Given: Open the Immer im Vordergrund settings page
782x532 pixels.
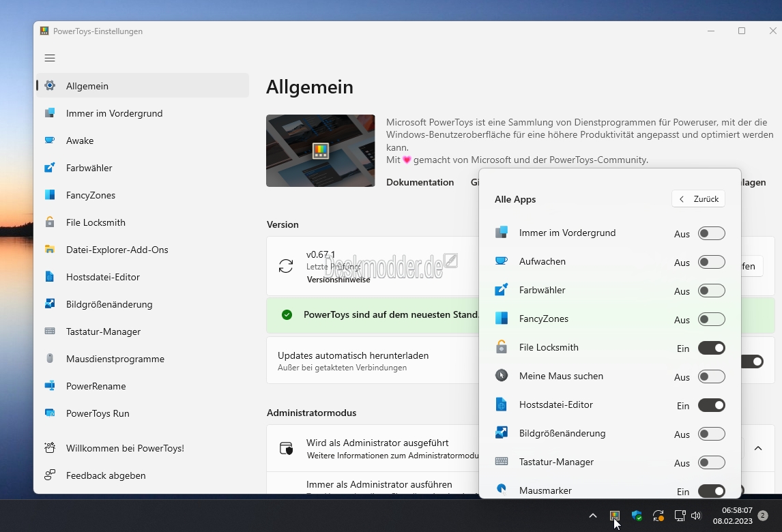Looking at the screenshot, I should click(x=143, y=113).
